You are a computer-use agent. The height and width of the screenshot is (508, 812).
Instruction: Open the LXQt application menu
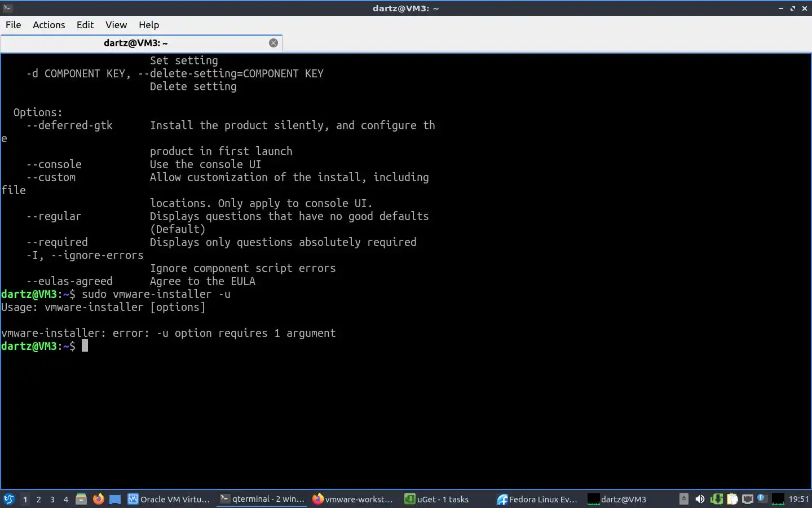click(8, 499)
